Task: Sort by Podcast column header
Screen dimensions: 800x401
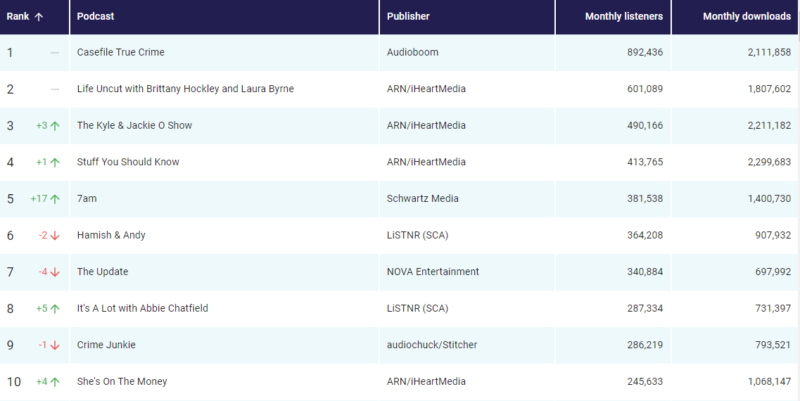Action: (96, 17)
